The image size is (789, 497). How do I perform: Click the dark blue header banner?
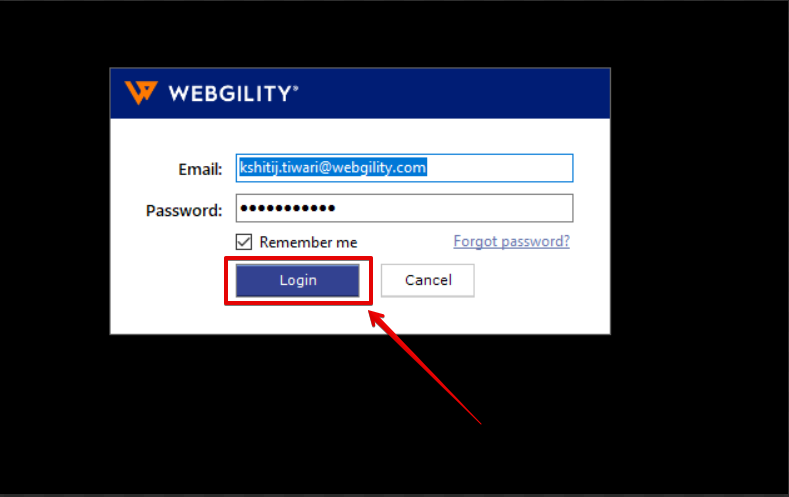click(x=360, y=94)
